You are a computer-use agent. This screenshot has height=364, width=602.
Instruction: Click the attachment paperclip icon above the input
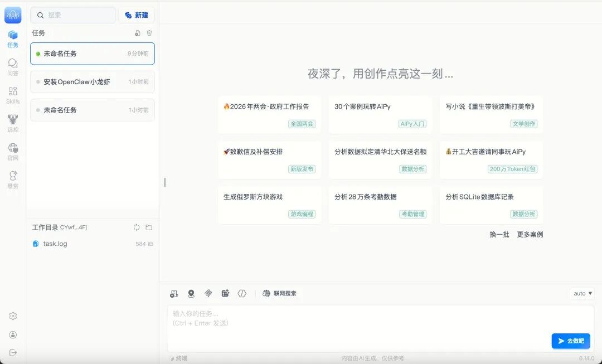(x=209, y=293)
